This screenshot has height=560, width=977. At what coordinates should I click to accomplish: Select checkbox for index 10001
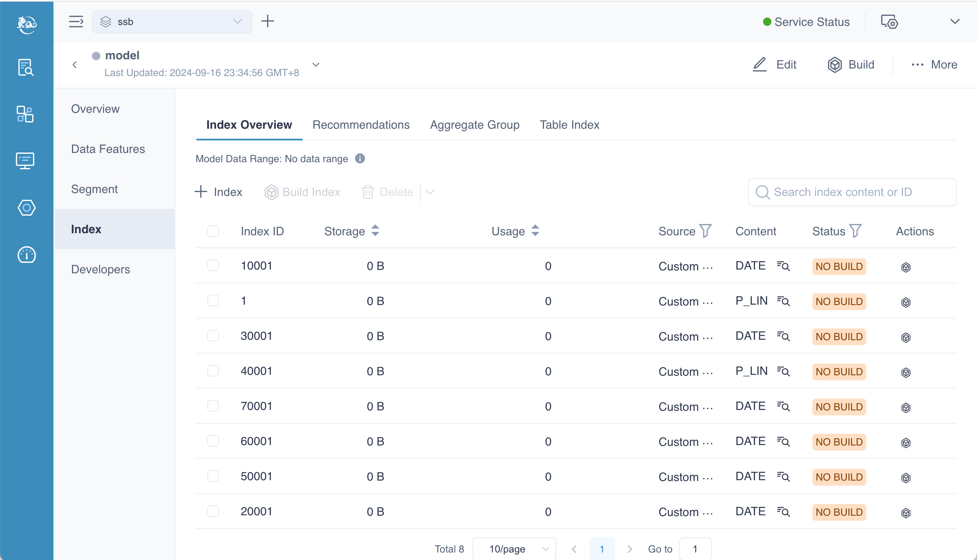coord(213,266)
